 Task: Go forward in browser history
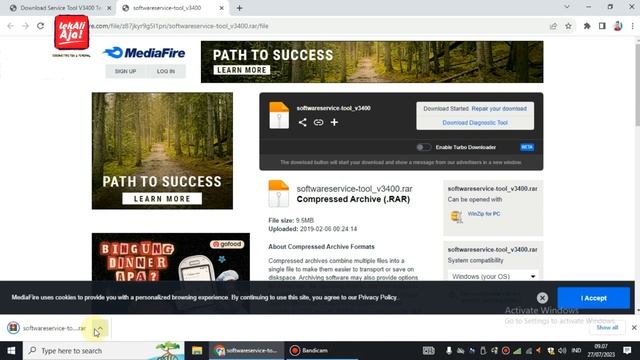coord(25,26)
